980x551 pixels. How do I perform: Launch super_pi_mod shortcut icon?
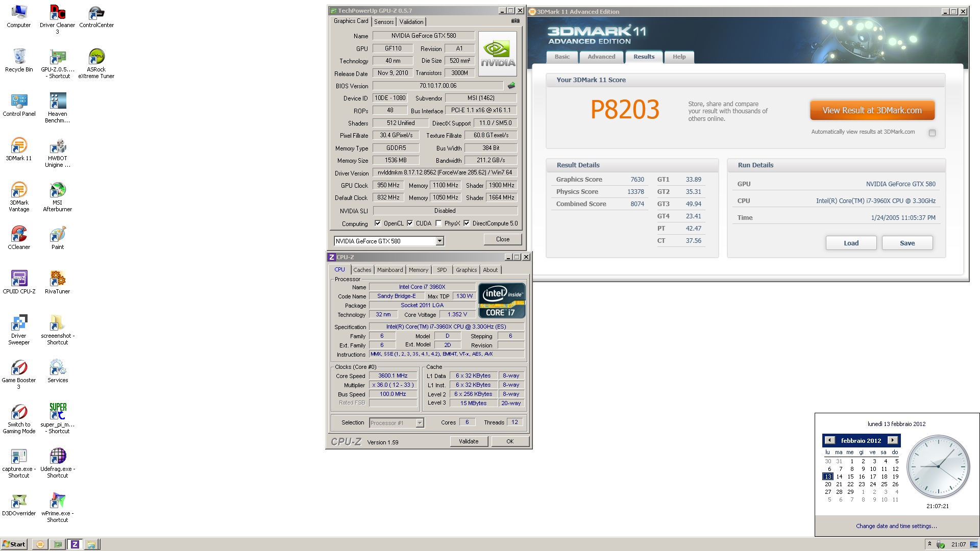coord(57,419)
